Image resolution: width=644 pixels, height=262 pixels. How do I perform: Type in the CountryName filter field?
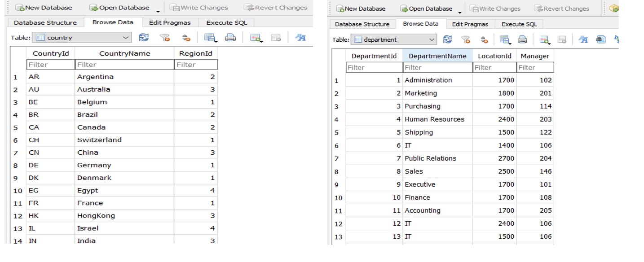click(x=126, y=64)
